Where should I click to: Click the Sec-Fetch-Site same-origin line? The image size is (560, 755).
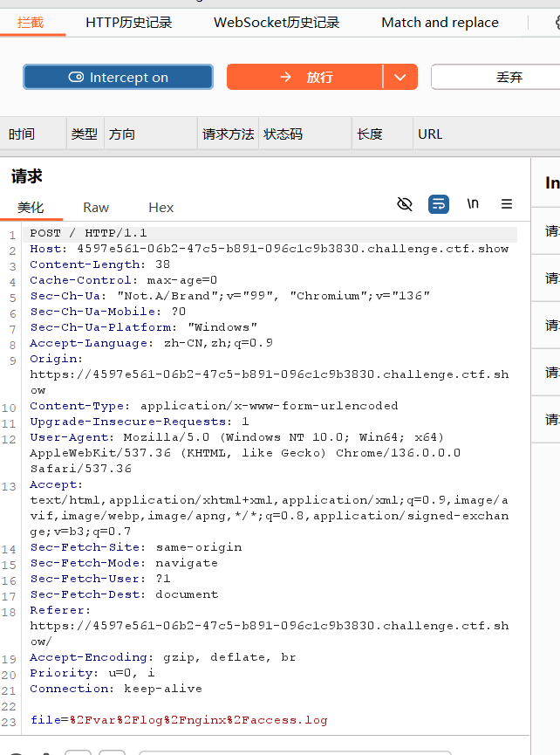[136, 547]
